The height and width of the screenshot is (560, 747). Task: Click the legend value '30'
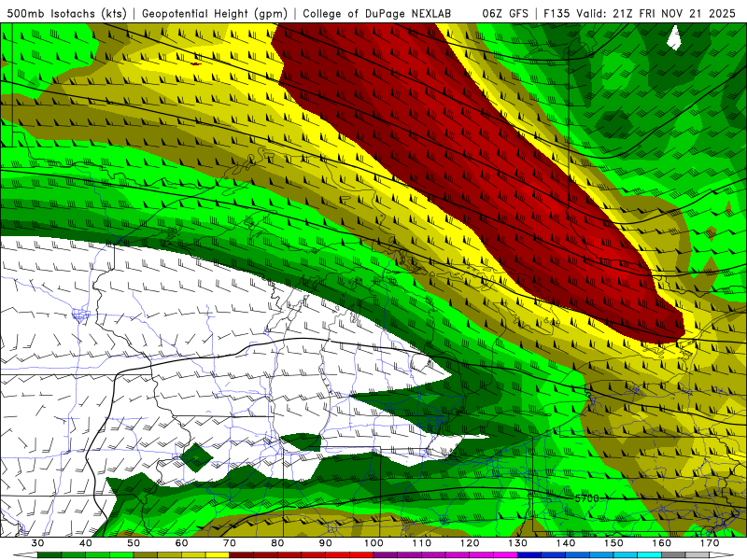37,543
